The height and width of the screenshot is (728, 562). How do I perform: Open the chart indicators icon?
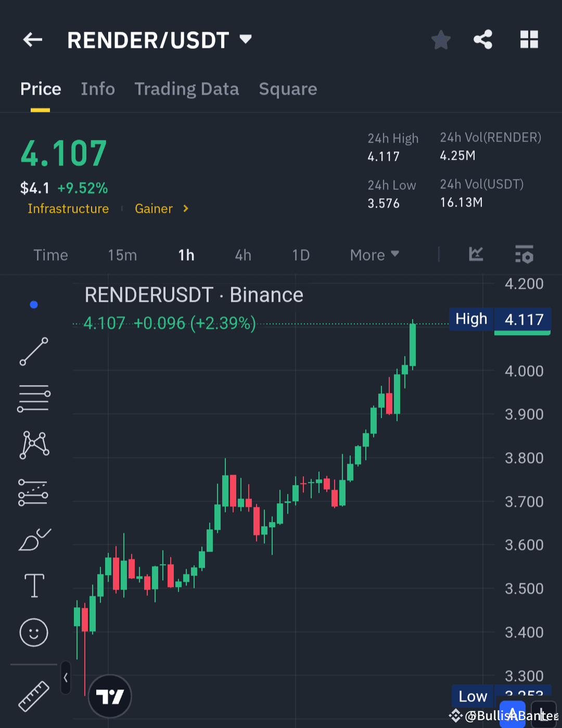pyautogui.click(x=476, y=254)
